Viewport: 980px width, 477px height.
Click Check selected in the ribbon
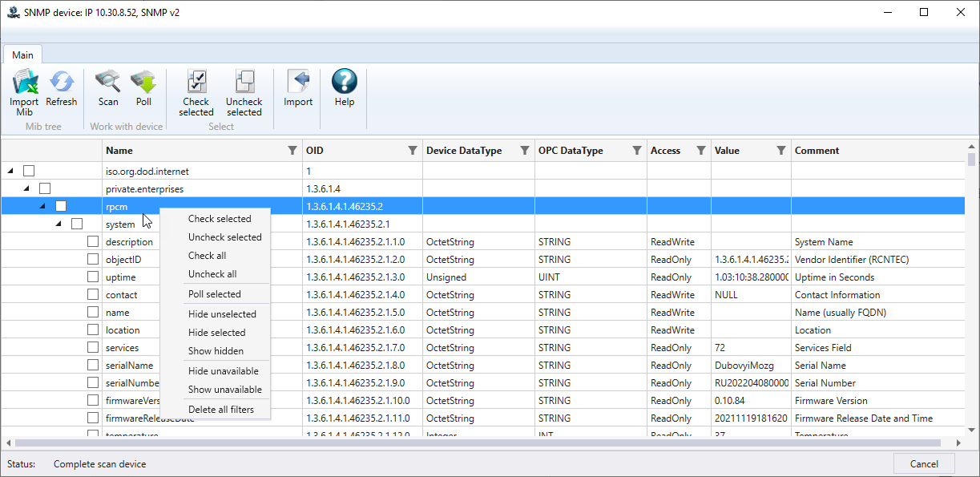pyautogui.click(x=196, y=92)
